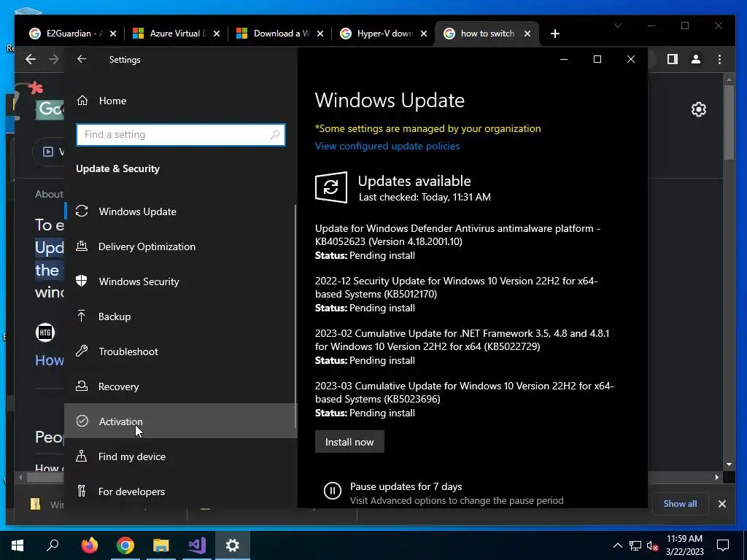Screen dimensions: 747x560
Task: Click the Troubleshoot wrench icon
Action: (82, 351)
